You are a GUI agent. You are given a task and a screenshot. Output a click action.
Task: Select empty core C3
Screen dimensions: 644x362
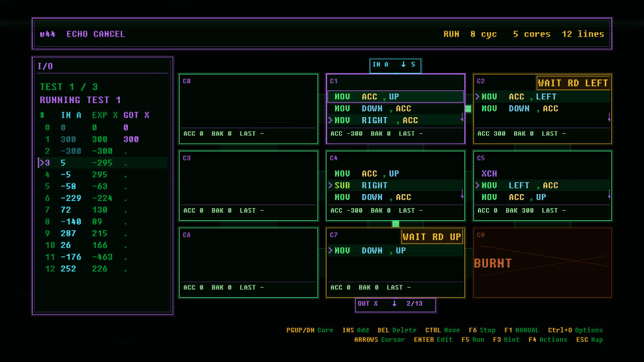(249, 186)
